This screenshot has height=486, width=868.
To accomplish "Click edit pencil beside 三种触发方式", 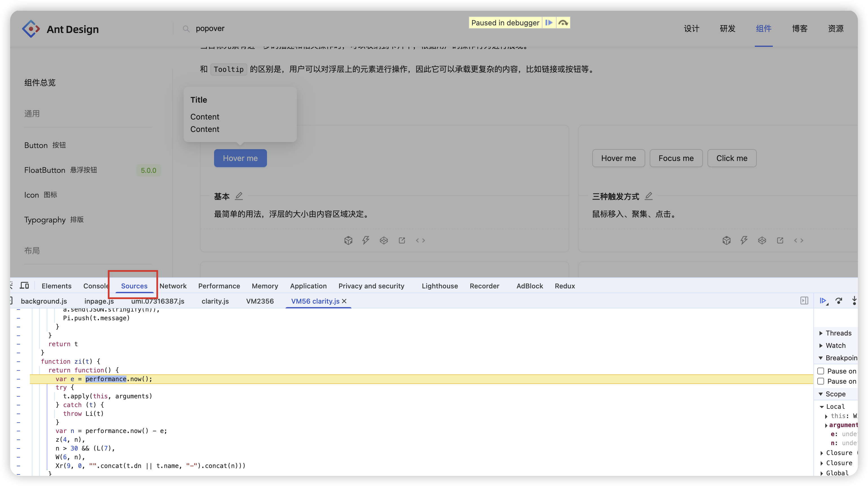I will point(649,196).
